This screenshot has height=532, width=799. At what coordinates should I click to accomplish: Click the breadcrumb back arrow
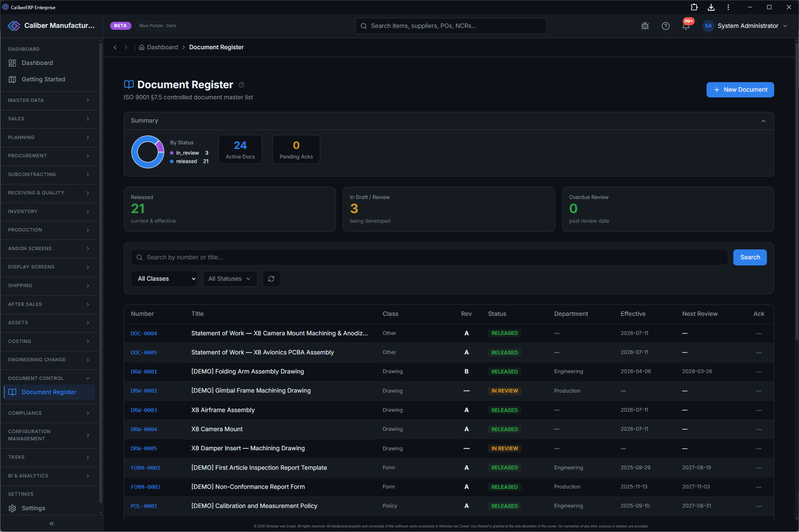click(x=115, y=47)
